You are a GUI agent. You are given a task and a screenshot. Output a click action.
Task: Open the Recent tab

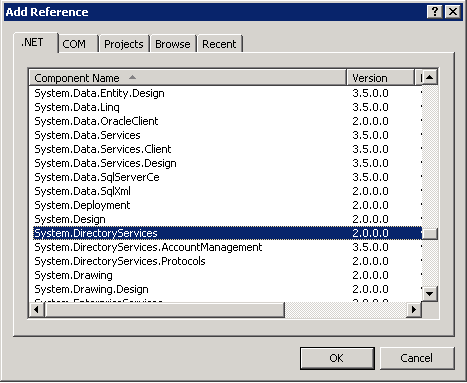click(x=219, y=44)
